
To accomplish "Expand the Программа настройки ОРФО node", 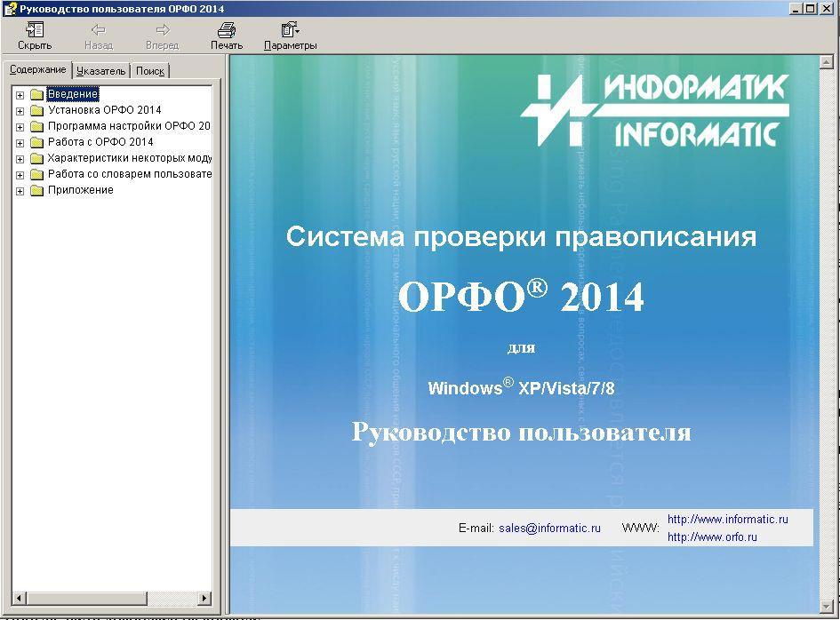I will 20,127.
